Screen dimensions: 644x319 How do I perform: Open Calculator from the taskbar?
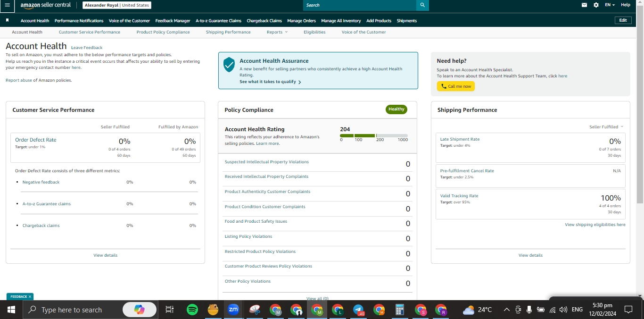tap(399, 310)
